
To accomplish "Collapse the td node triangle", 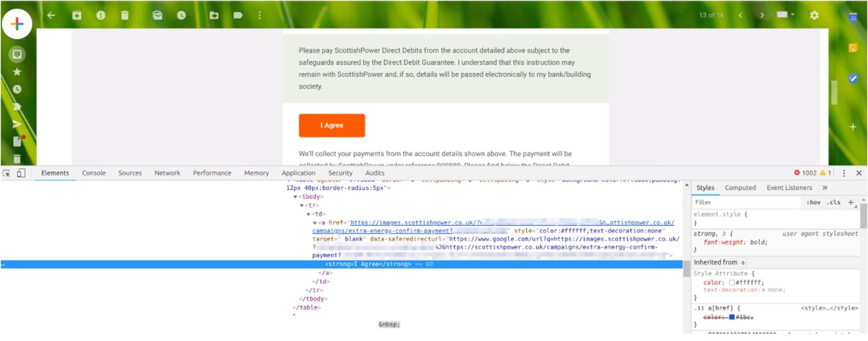I will tap(308, 214).
